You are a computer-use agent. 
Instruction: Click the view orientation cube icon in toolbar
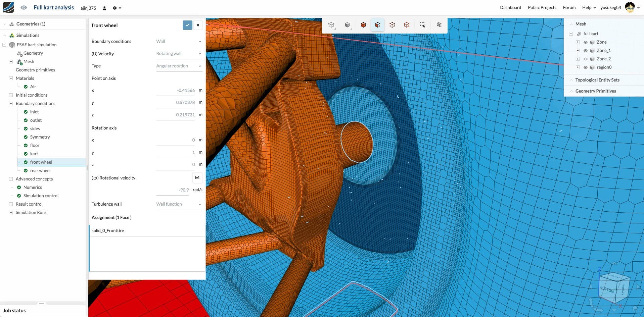(x=331, y=25)
